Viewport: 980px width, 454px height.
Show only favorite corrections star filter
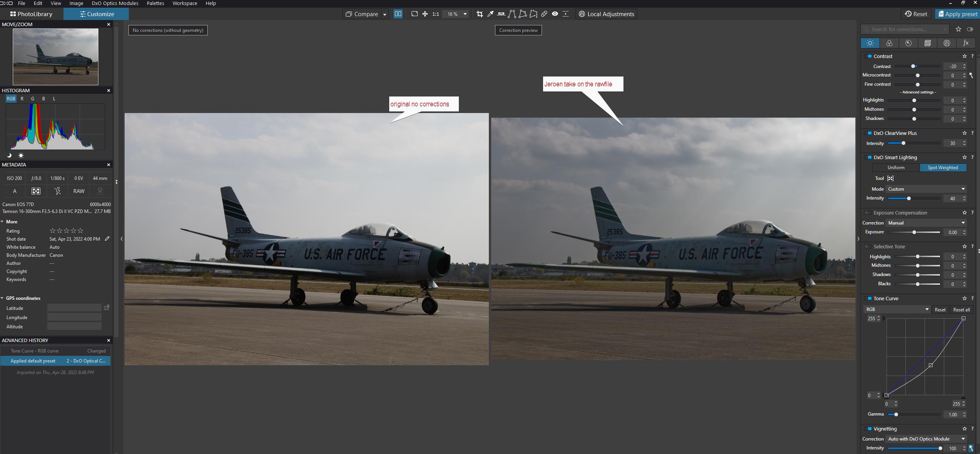(958, 29)
